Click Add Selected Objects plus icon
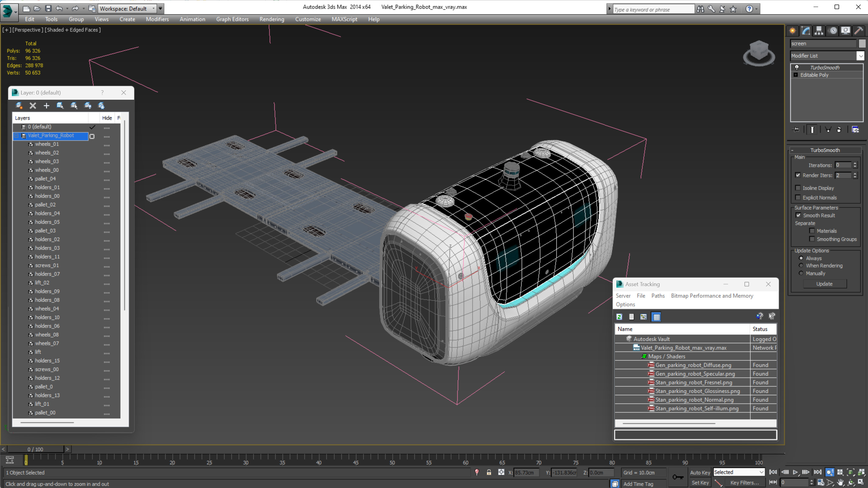Image resolution: width=868 pixels, height=488 pixels. coord(47,106)
